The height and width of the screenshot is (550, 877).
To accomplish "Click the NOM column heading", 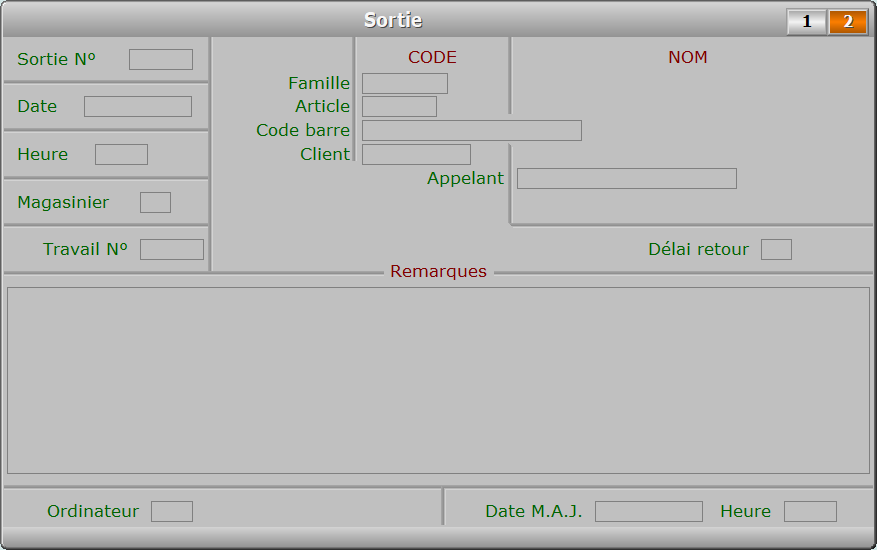I will pyautogui.click(x=688, y=57).
